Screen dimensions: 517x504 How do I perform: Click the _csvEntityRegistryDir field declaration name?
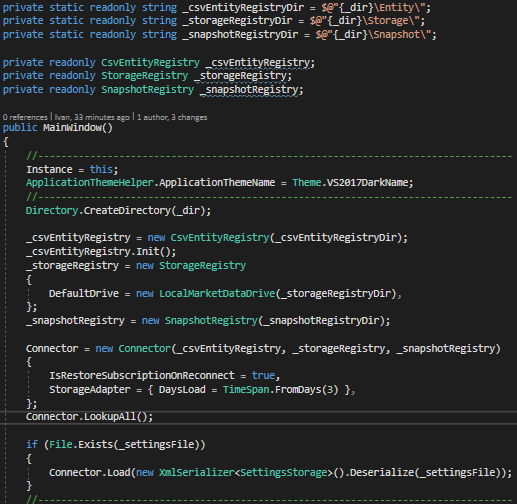[243, 8]
